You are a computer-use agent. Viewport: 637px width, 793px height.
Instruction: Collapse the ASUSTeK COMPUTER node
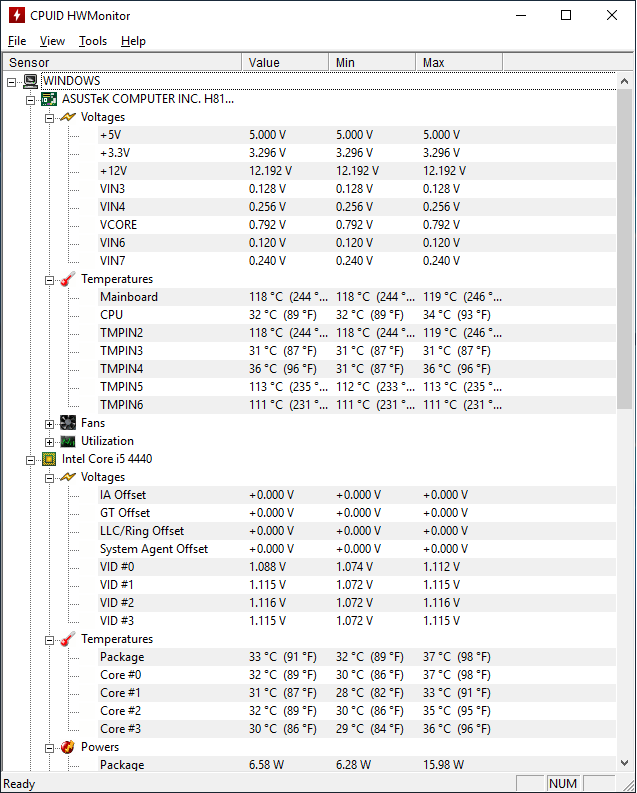(x=30, y=100)
